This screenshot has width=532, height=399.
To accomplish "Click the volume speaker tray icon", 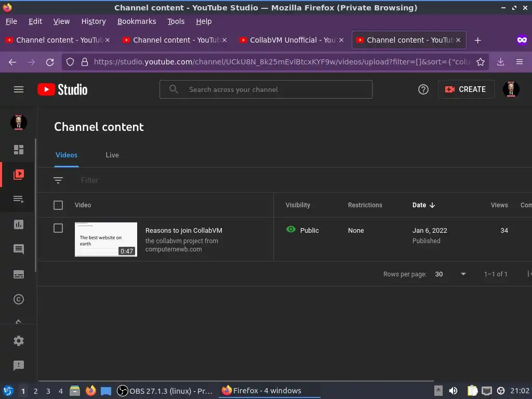I will coord(453,391).
